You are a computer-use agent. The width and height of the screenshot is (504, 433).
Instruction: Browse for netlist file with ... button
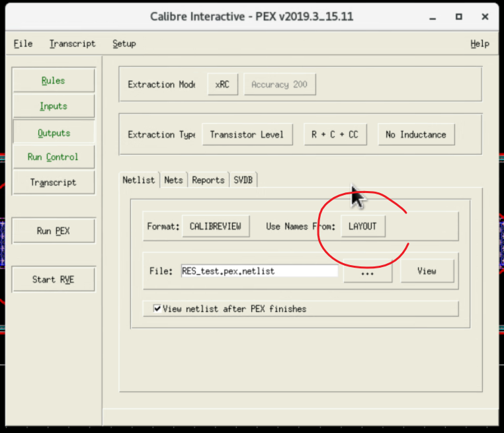368,272
